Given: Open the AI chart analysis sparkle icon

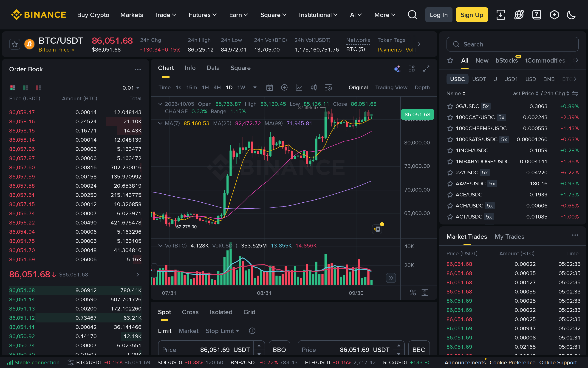Looking at the screenshot, I should [397, 69].
